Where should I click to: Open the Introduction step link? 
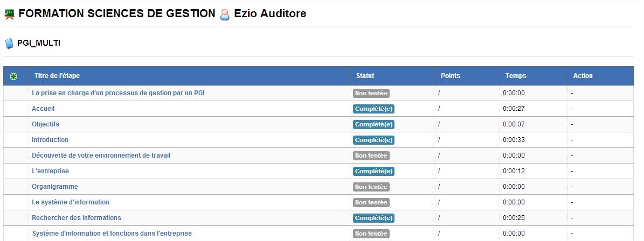50,140
